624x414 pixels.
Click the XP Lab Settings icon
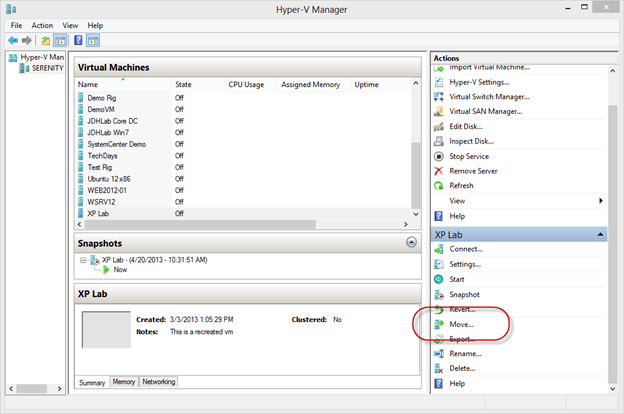pos(439,264)
